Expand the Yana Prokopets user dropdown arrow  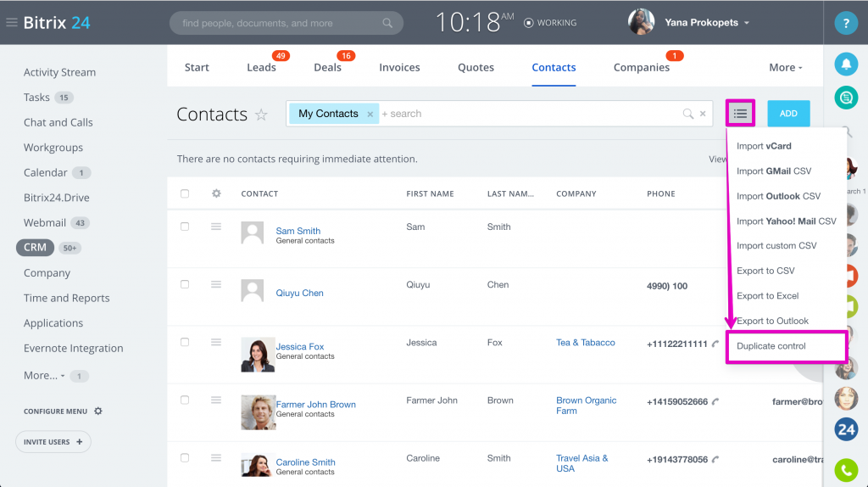point(747,23)
